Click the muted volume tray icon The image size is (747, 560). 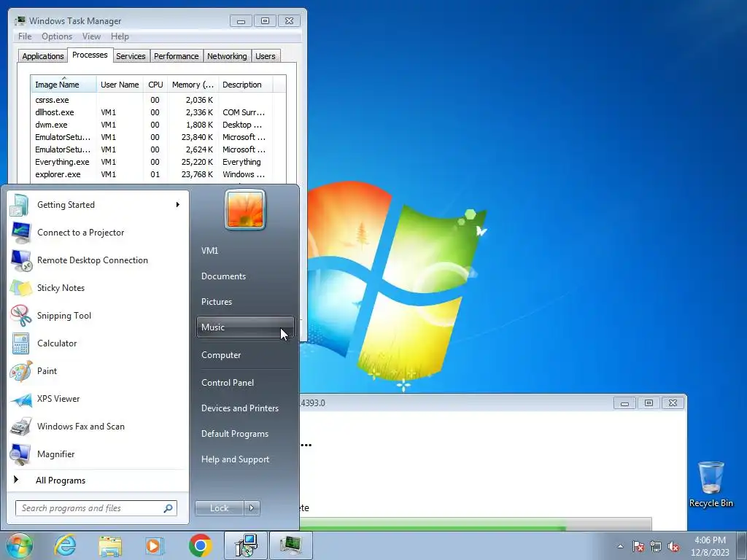click(x=673, y=546)
